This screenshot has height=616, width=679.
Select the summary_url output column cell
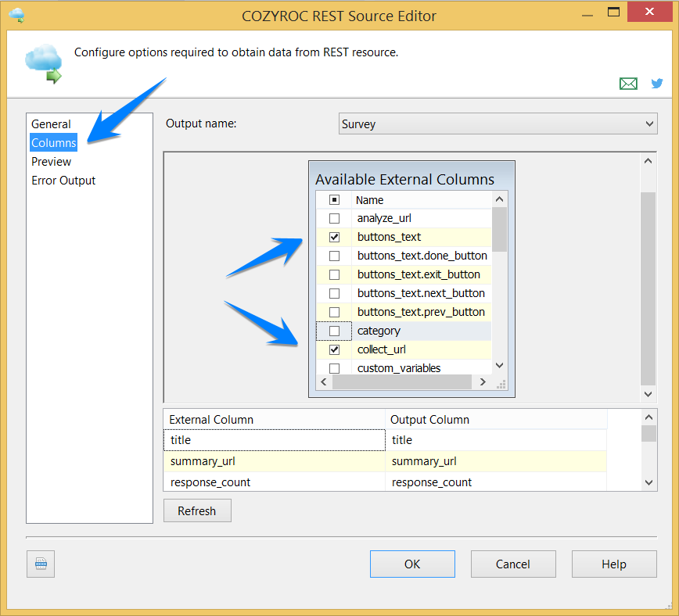[x=496, y=461]
